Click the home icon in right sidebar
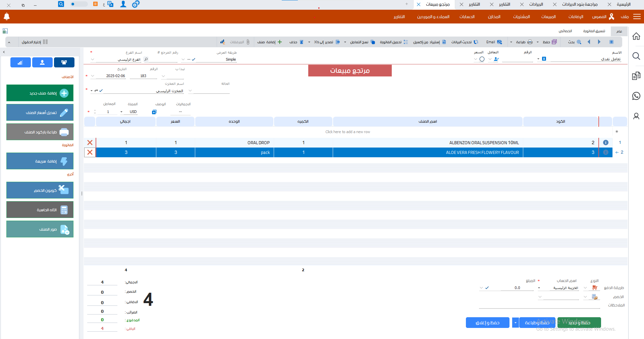 pos(636,36)
